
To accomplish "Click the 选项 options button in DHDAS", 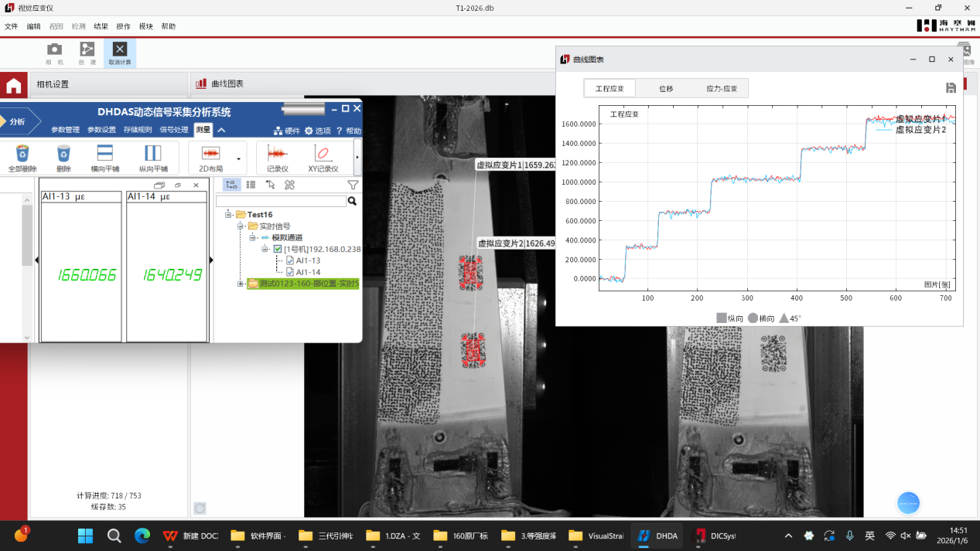I will (318, 131).
